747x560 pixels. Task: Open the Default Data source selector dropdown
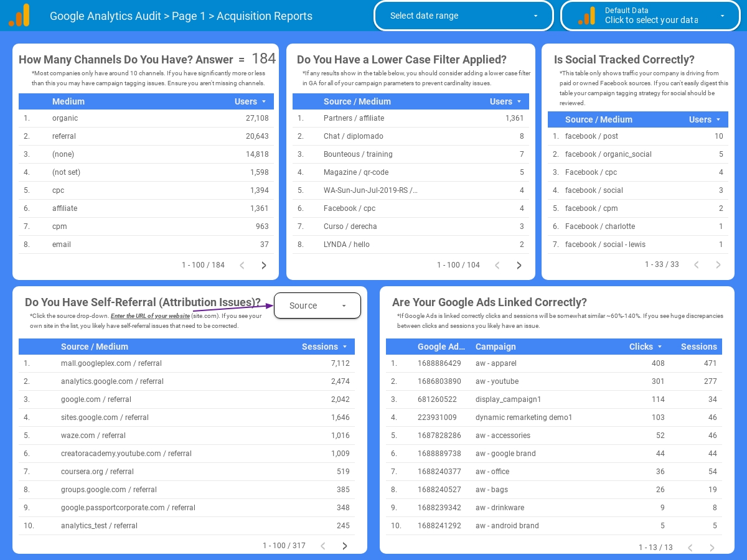[x=722, y=16]
